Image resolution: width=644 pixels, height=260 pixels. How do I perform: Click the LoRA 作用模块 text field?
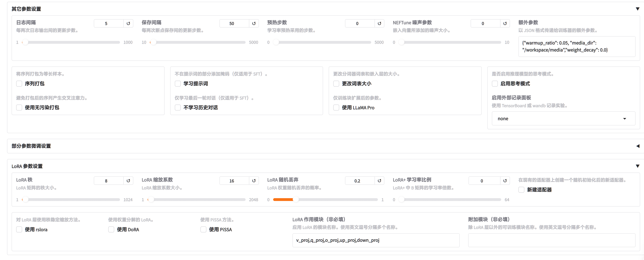coord(376,240)
